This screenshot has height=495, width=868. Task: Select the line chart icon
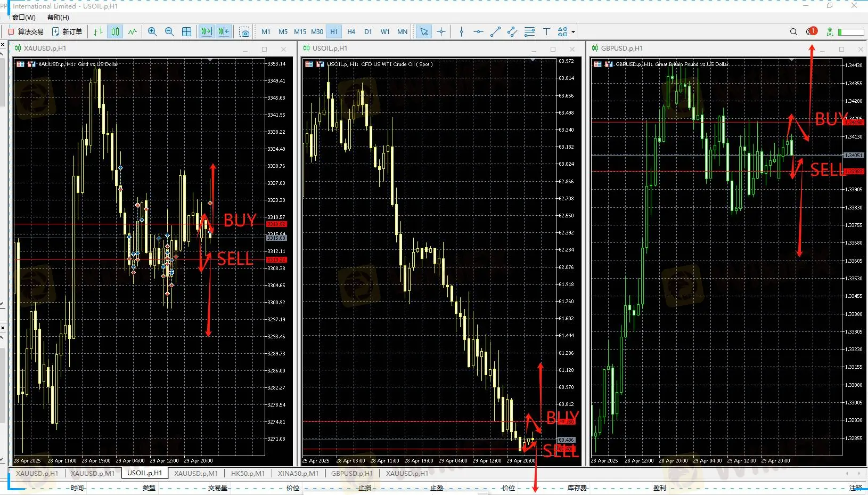[133, 32]
